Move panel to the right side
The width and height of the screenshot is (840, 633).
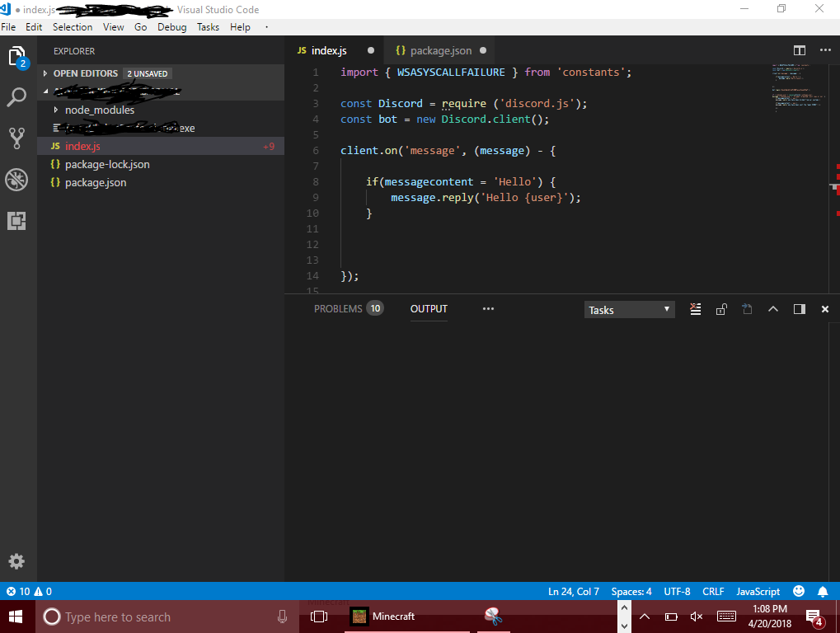(800, 309)
